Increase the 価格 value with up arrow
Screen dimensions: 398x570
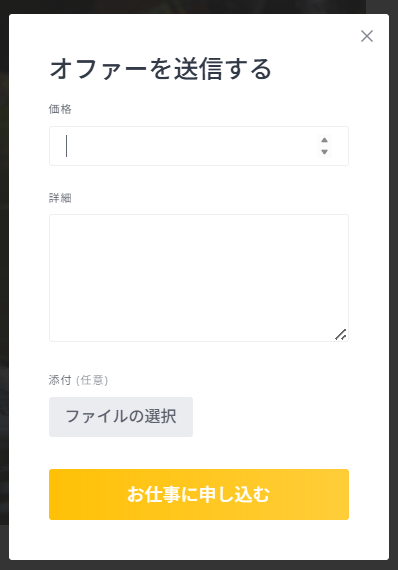click(x=324, y=140)
